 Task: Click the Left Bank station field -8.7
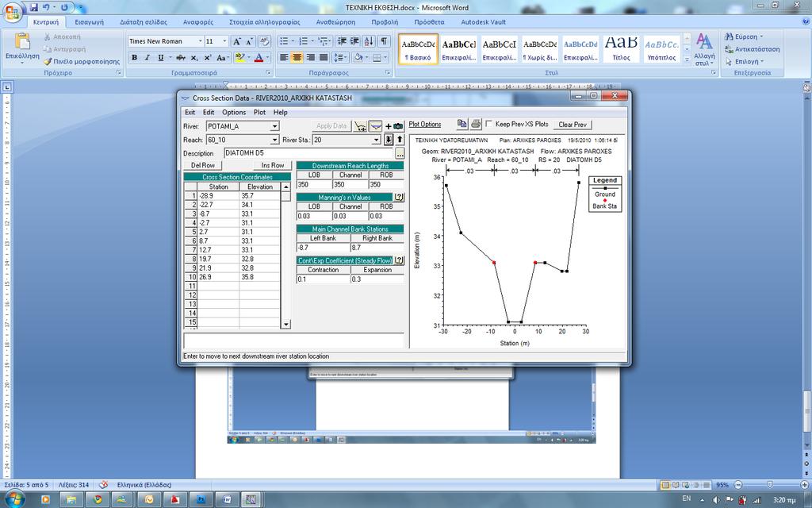point(323,248)
